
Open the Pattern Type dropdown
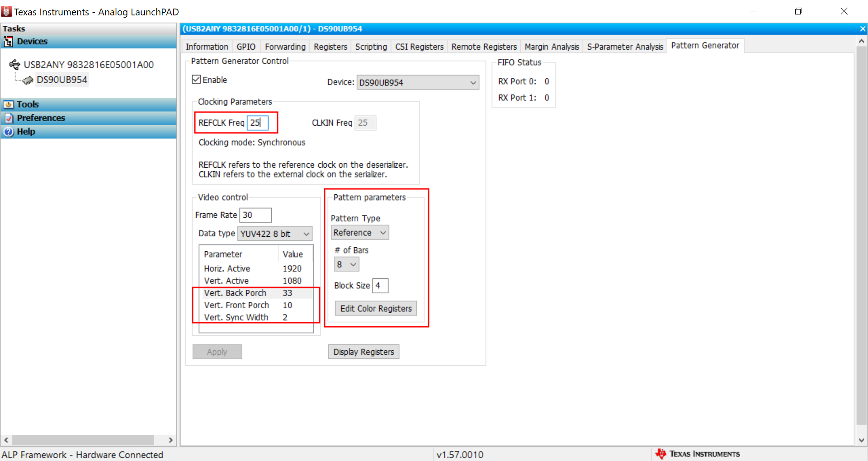point(360,232)
